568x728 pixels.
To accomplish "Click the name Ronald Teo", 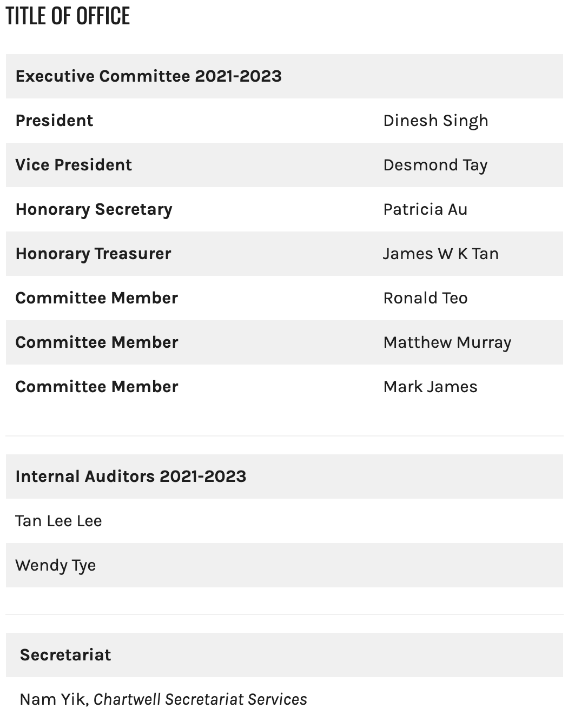I will (425, 298).
